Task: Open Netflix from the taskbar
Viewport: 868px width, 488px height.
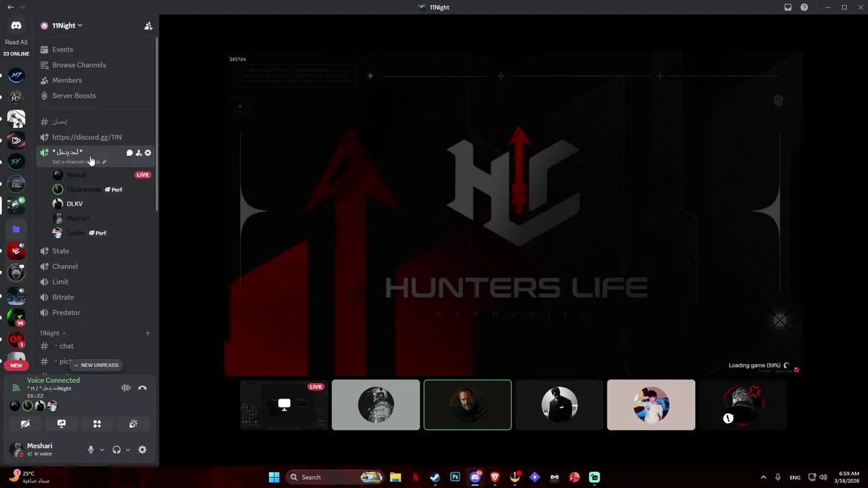Action: [416, 477]
